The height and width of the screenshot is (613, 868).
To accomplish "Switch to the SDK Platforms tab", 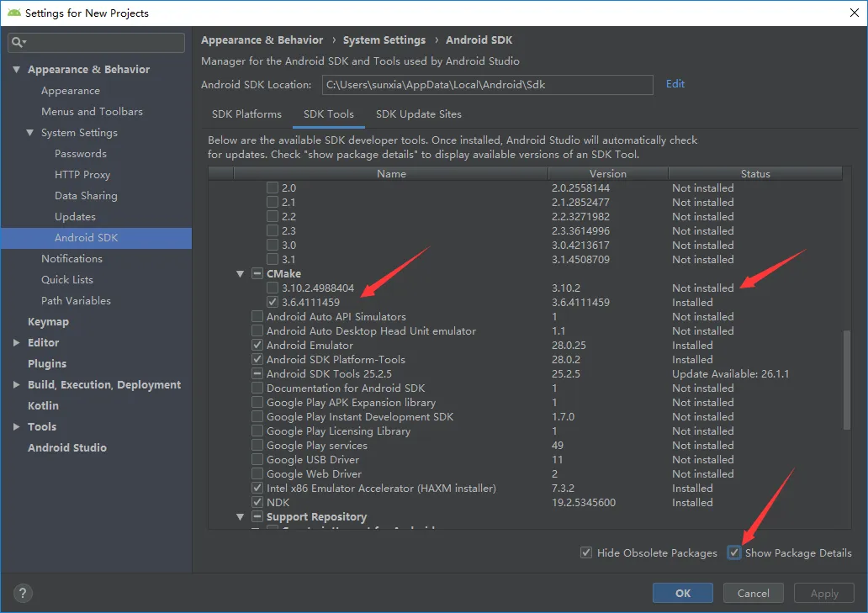I will [246, 114].
